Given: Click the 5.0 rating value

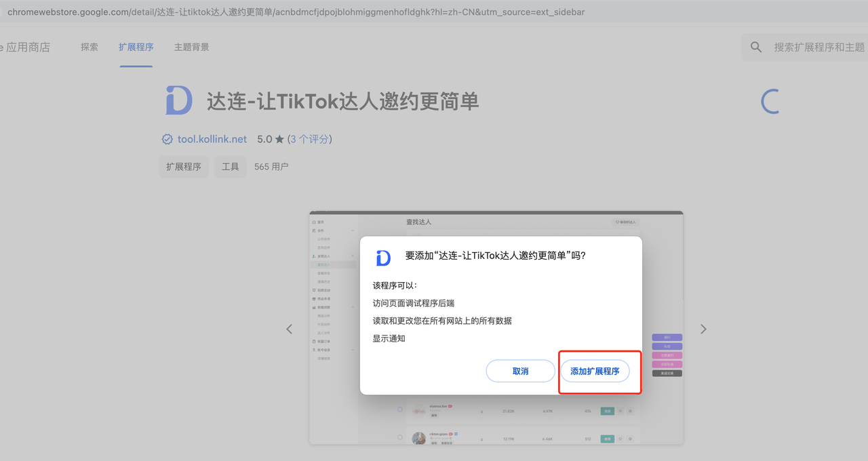Looking at the screenshot, I should click(x=264, y=139).
